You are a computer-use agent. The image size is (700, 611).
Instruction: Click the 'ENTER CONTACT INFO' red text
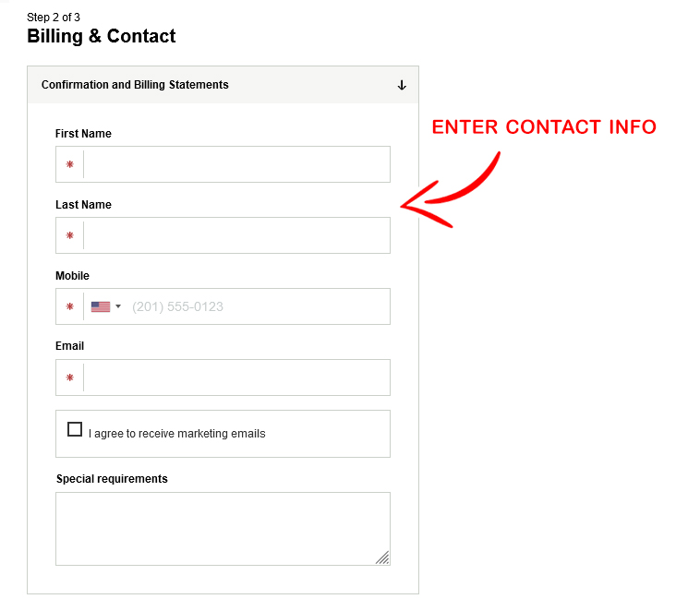click(544, 127)
